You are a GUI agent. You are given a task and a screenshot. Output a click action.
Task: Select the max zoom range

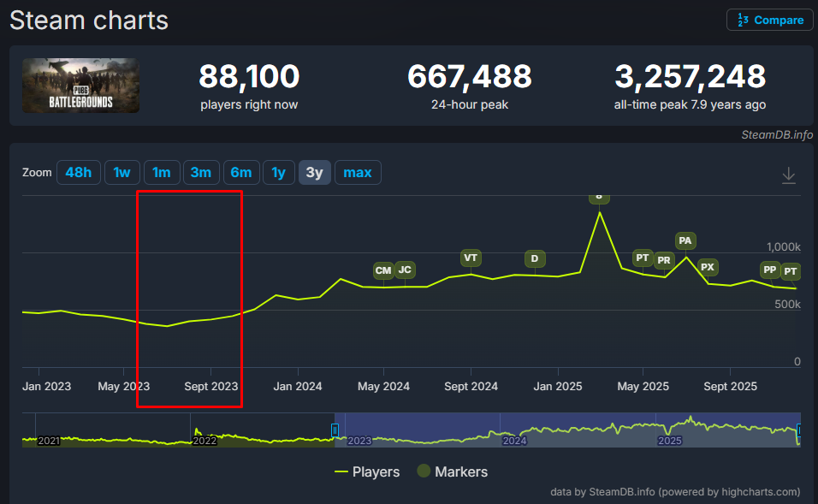(x=358, y=173)
